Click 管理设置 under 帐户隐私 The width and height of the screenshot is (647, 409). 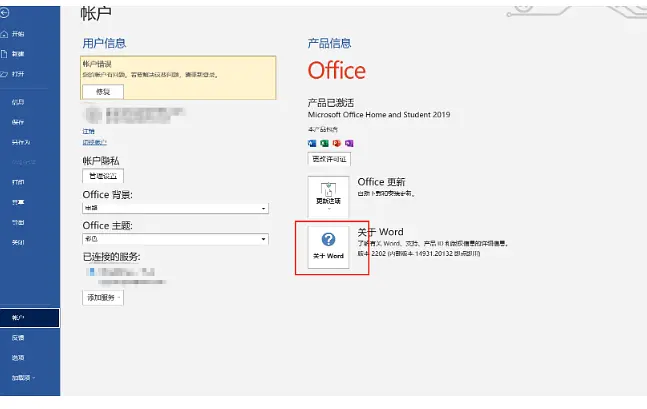point(103,176)
